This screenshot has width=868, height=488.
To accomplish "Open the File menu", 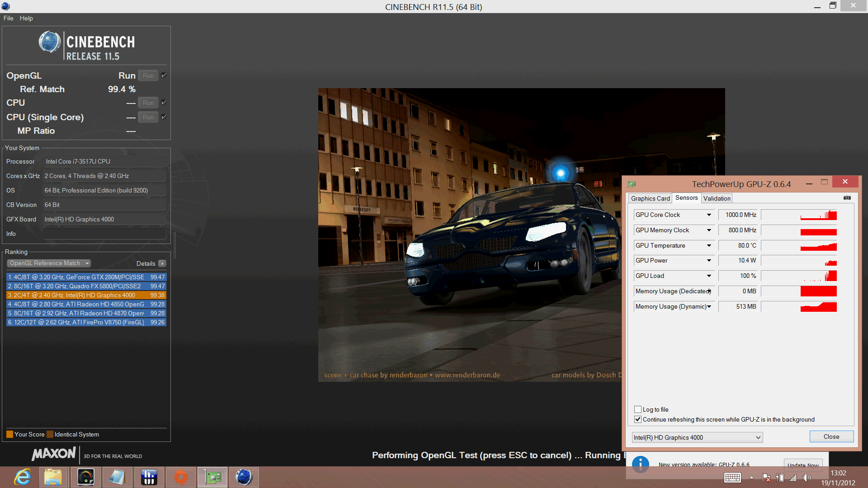I will point(8,18).
